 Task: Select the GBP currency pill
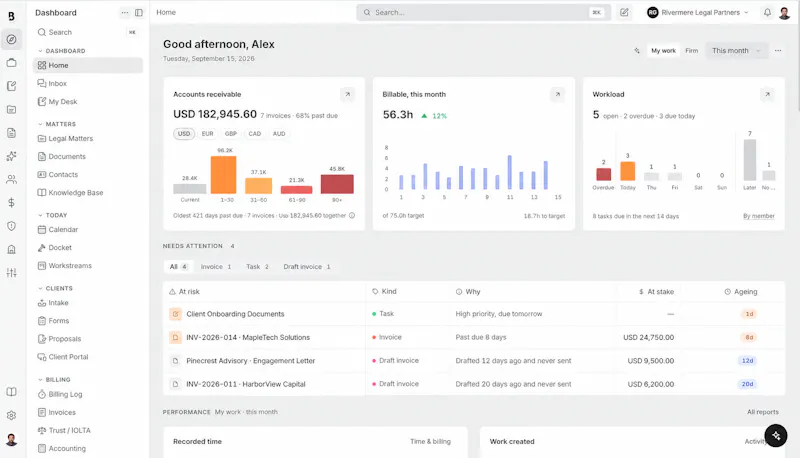(231, 134)
